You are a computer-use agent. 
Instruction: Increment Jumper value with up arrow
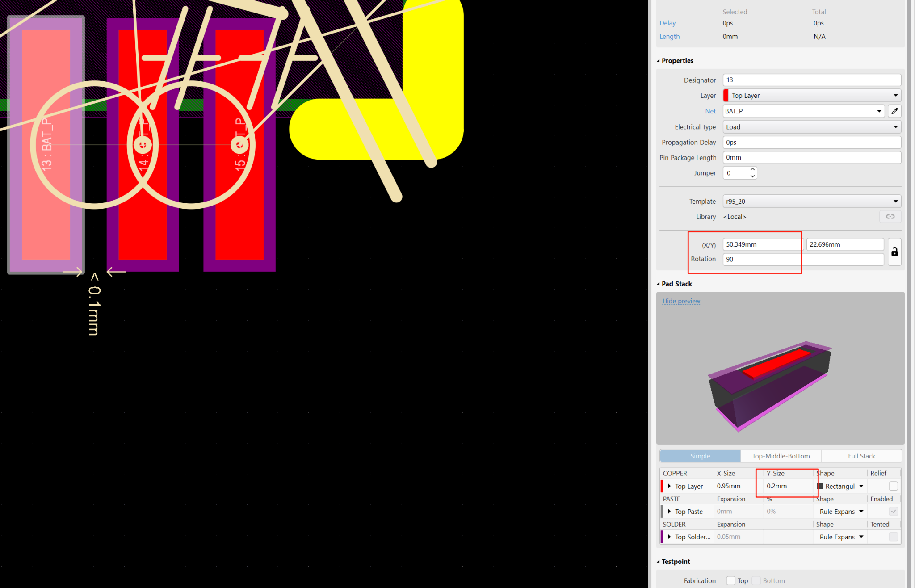point(752,170)
